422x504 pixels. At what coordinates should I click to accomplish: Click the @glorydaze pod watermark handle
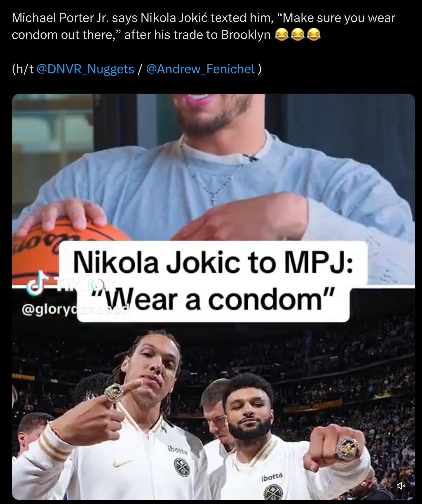[x=75, y=310]
